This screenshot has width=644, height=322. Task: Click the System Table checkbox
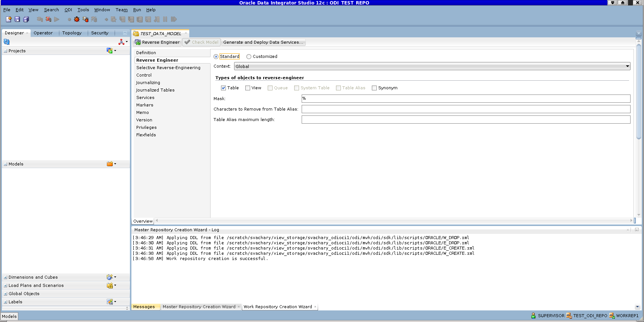click(296, 88)
